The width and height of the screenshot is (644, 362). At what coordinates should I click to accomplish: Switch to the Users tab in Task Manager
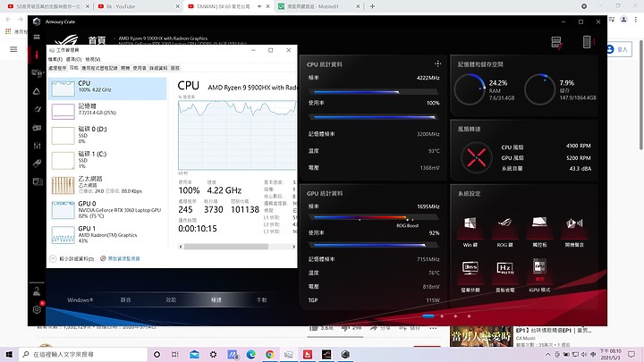click(x=140, y=68)
